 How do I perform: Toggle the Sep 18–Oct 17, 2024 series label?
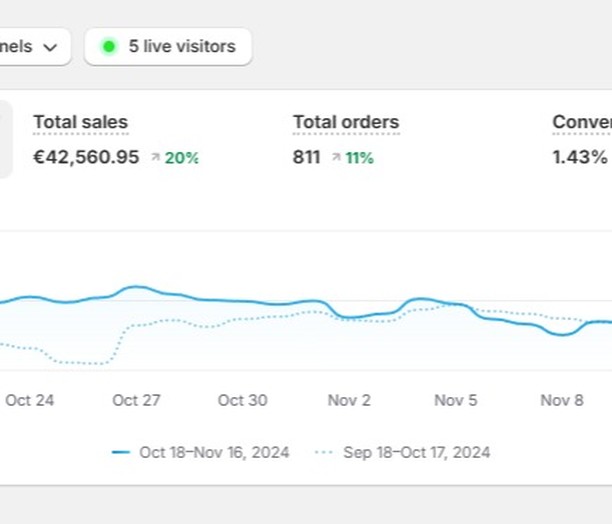pyautogui.click(x=416, y=453)
